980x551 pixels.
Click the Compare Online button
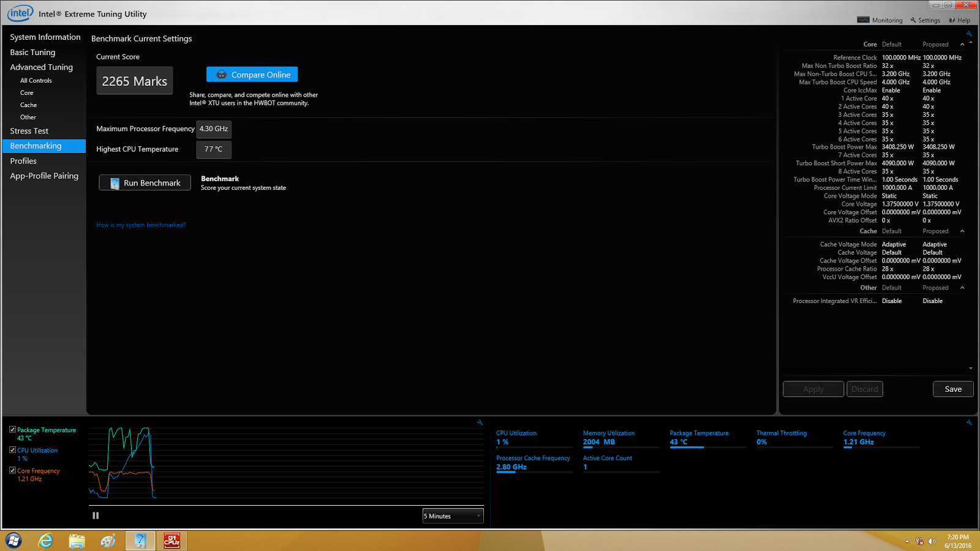(x=252, y=75)
